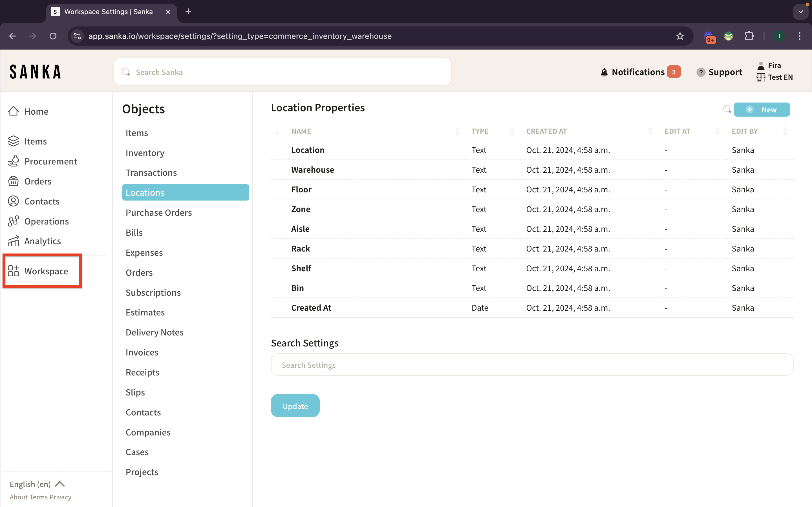Bookmark page with star icon
The height and width of the screenshot is (507, 812).
pos(680,36)
